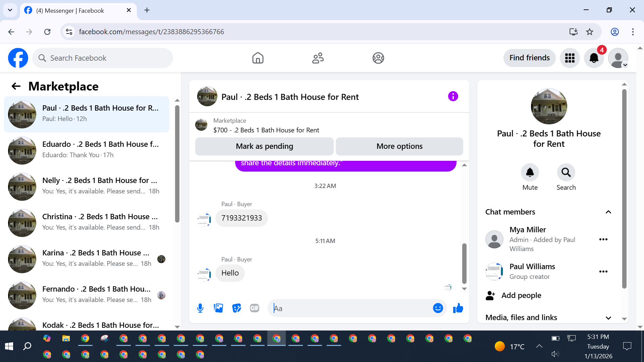Screen dimensions: 644x362
Task: Open the notifications bell with badge
Action: tap(594, 58)
